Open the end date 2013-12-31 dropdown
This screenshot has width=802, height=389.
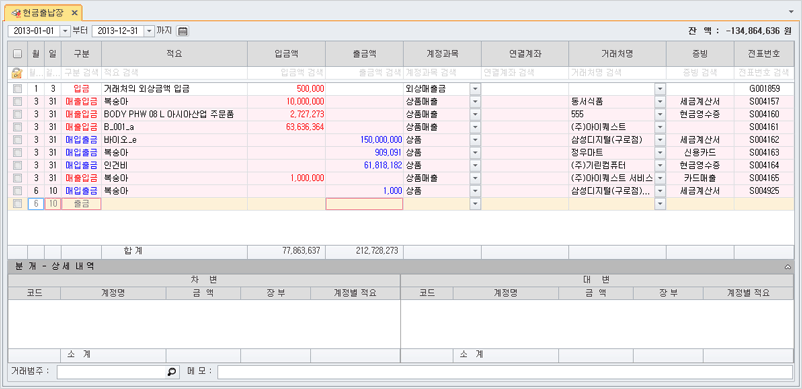(149, 31)
